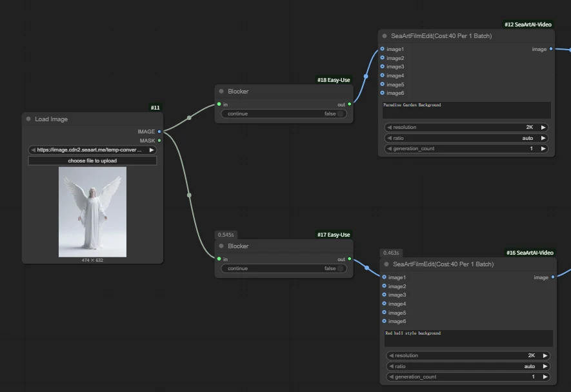The image size is (571, 392).
Task: Go to next image URL in Load Image
Action: (x=152, y=150)
